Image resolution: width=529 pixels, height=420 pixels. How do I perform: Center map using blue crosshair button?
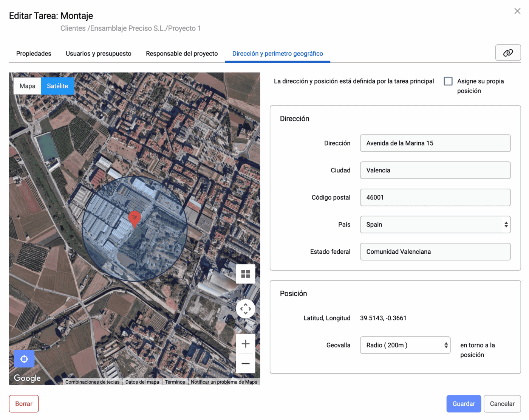click(24, 359)
